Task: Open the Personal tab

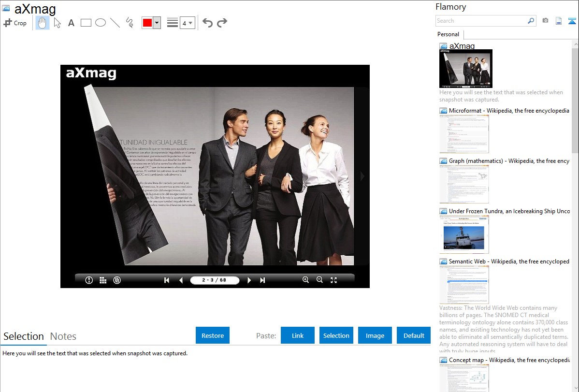Action: (x=448, y=34)
